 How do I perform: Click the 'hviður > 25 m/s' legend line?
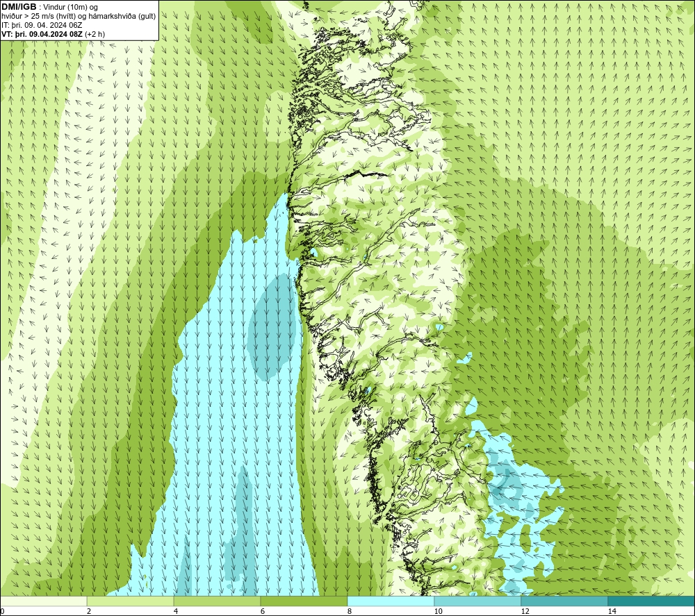79,16
